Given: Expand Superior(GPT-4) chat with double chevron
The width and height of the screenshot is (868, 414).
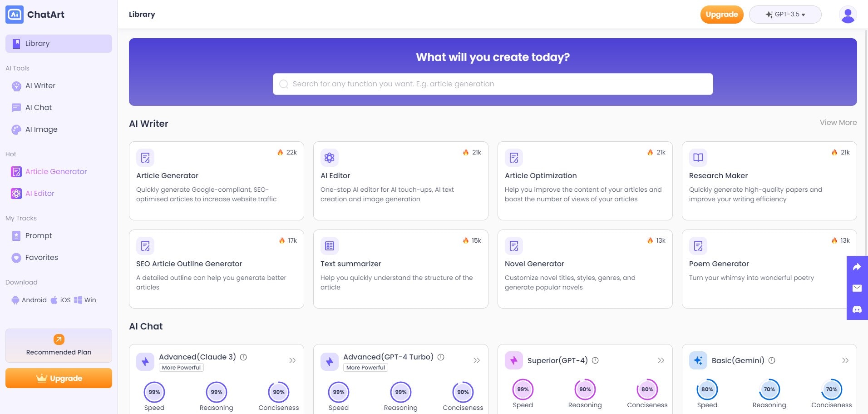Looking at the screenshot, I should 661,360.
